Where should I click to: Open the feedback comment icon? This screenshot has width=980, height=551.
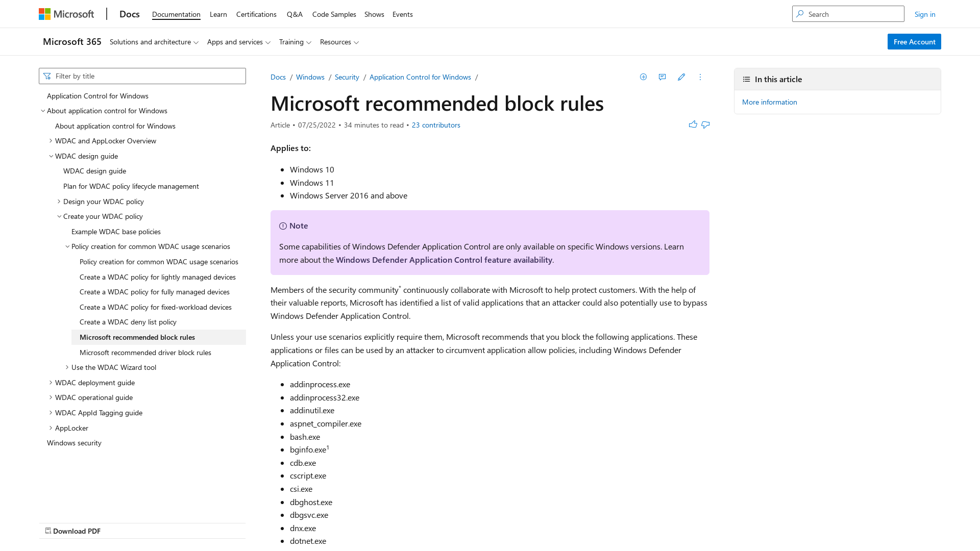point(662,77)
